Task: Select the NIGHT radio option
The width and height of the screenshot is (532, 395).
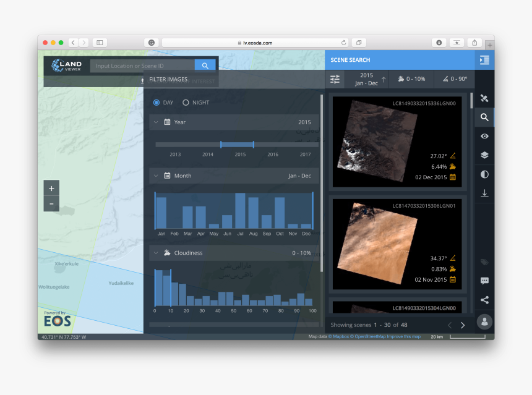Action: [x=186, y=103]
